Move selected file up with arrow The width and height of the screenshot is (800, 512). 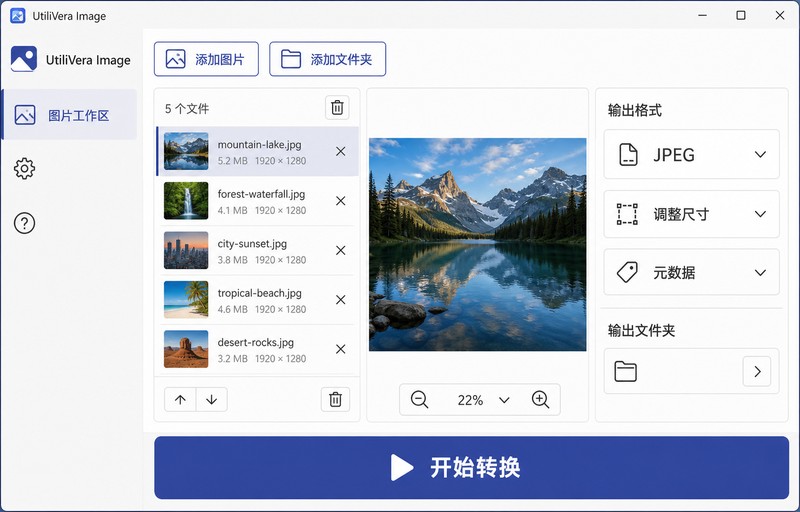tap(180, 399)
